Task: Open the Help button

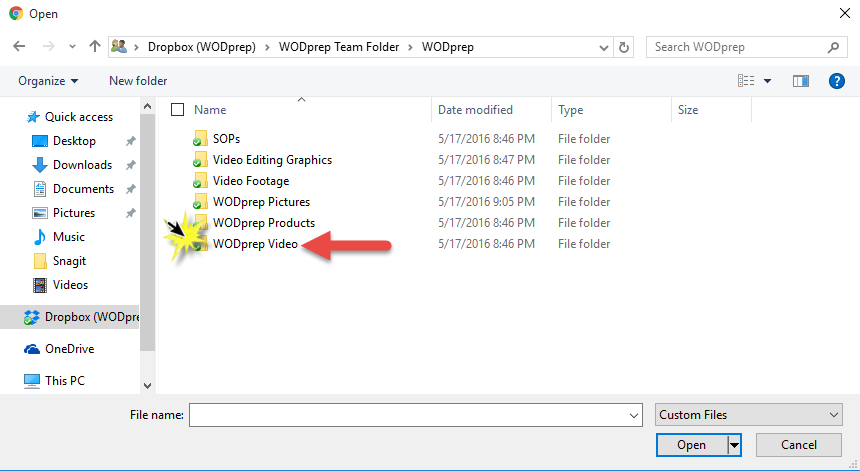Action: [836, 81]
